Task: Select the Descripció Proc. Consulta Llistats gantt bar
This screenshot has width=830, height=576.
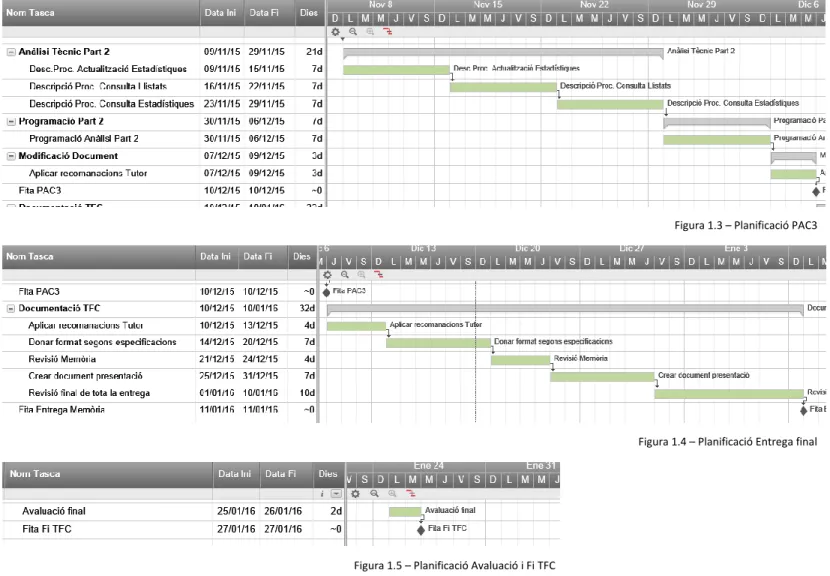Action: point(503,87)
